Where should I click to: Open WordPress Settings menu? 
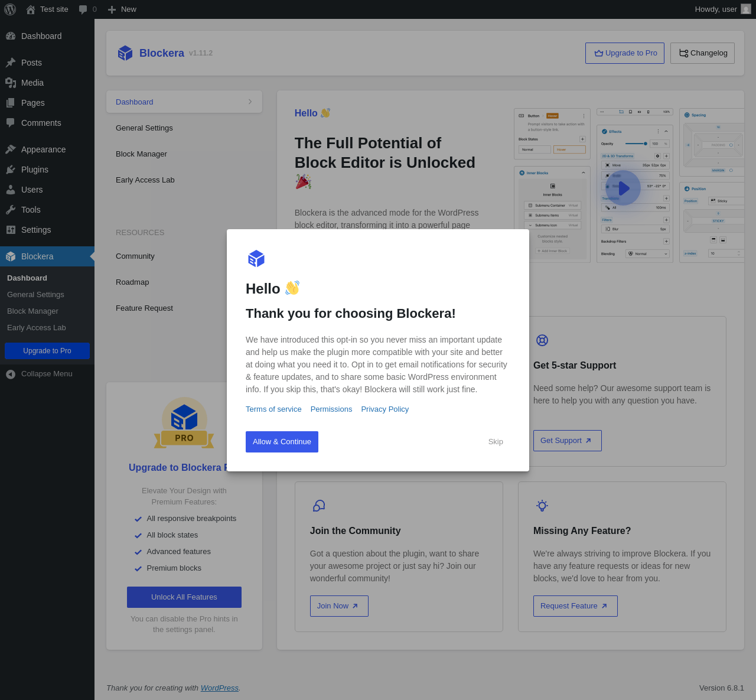[x=47, y=230]
